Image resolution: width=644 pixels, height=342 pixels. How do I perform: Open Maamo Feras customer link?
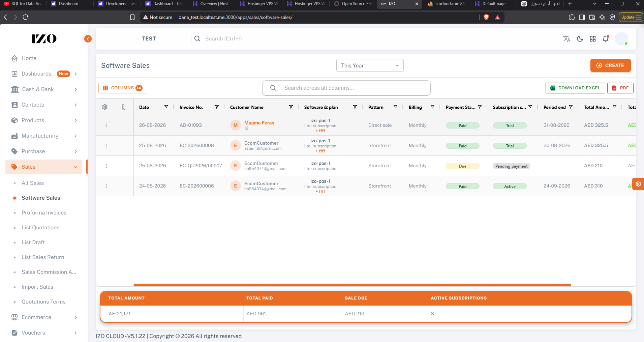coord(259,123)
